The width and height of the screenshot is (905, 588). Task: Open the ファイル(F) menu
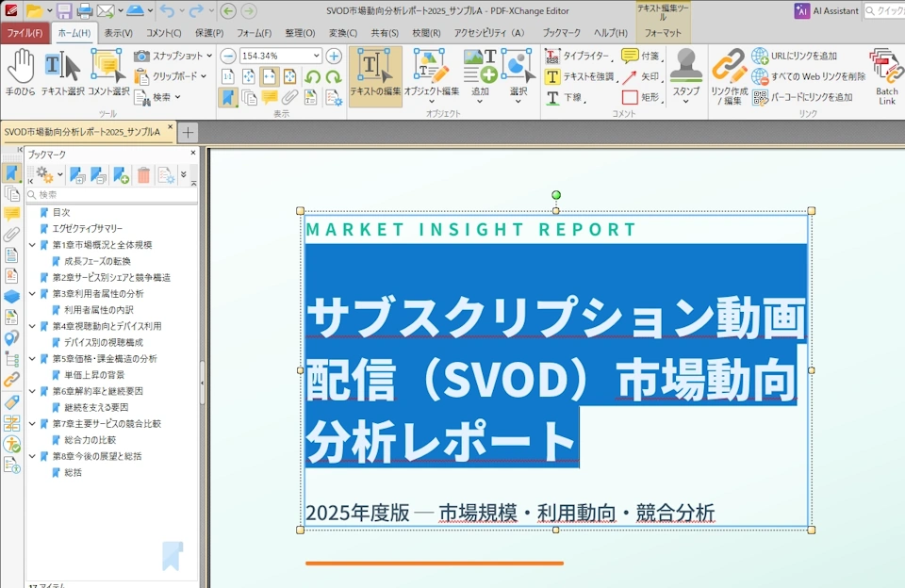click(x=25, y=33)
